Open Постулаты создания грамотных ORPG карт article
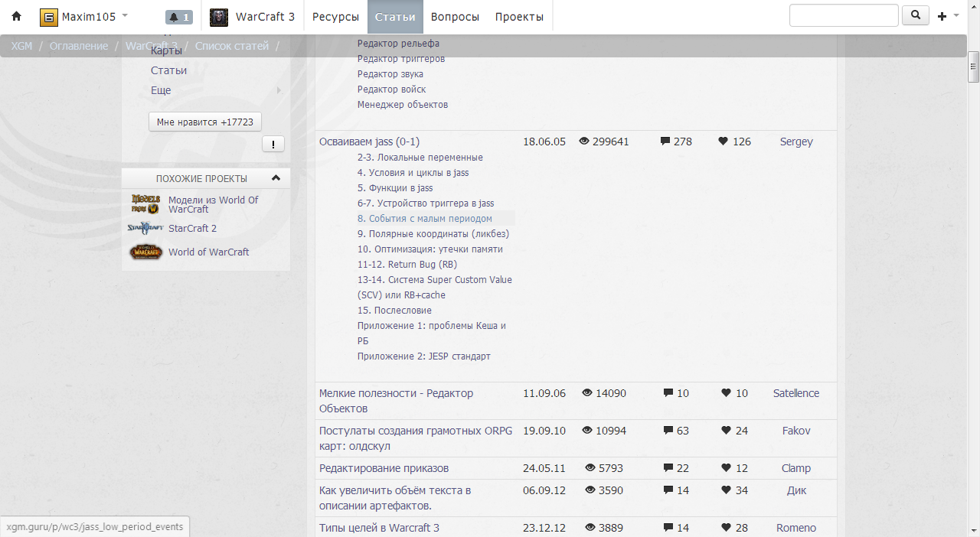 click(416, 438)
